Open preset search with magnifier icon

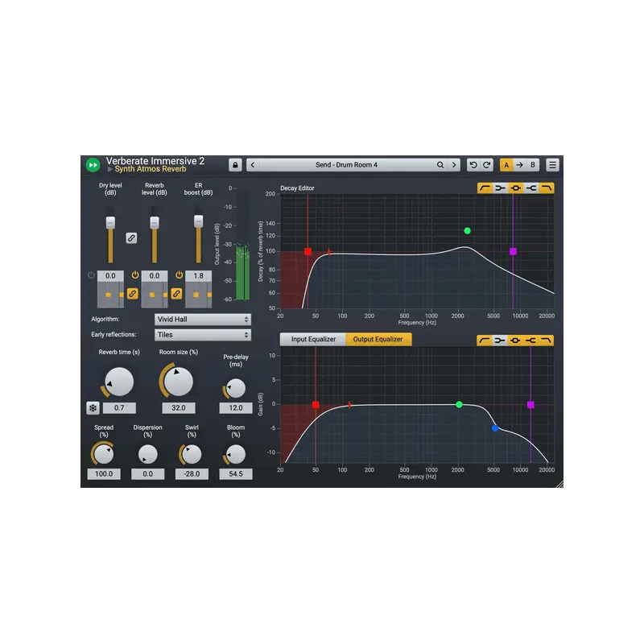click(440, 165)
